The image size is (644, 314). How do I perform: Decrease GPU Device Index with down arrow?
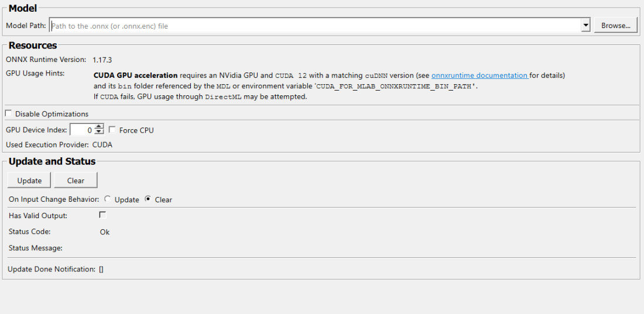[99, 133]
